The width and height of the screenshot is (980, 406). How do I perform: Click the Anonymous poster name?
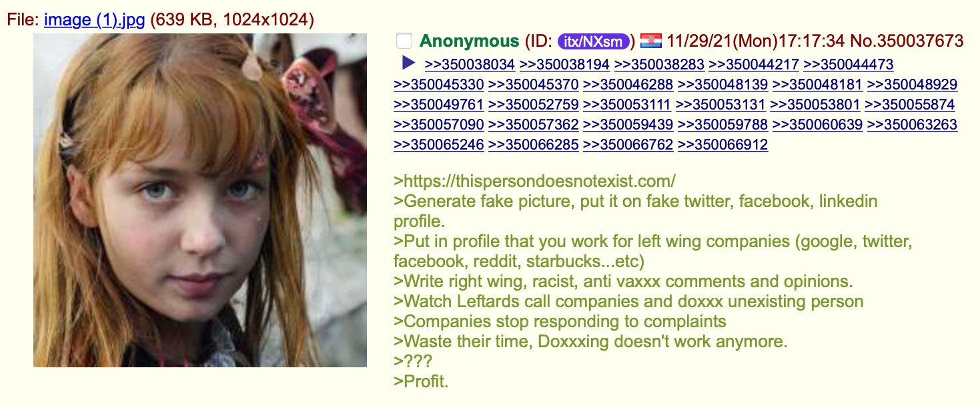pyautogui.click(x=470, y=41)
